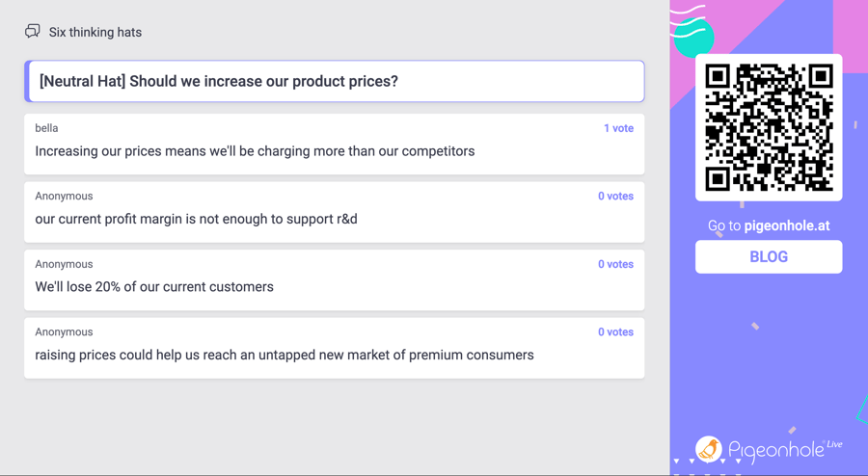
Task: Click the Six thinking hats title
Action: pos(95,32)
